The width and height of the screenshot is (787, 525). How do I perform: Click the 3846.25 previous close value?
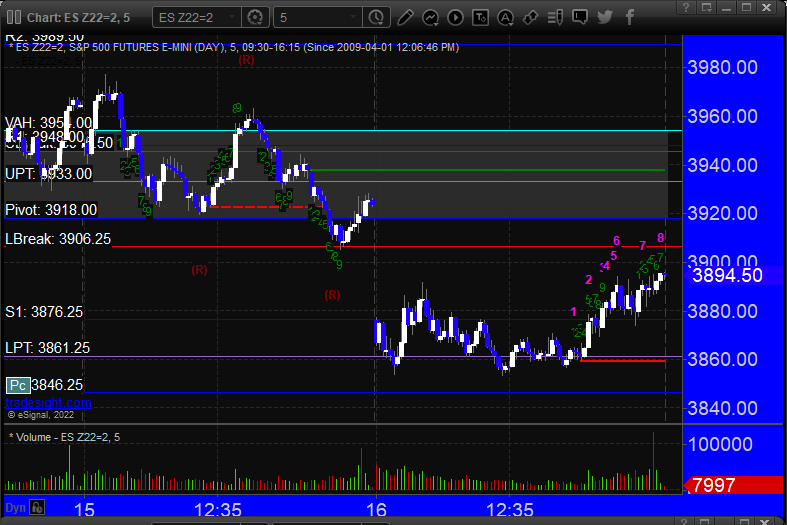tap(57, 385)
